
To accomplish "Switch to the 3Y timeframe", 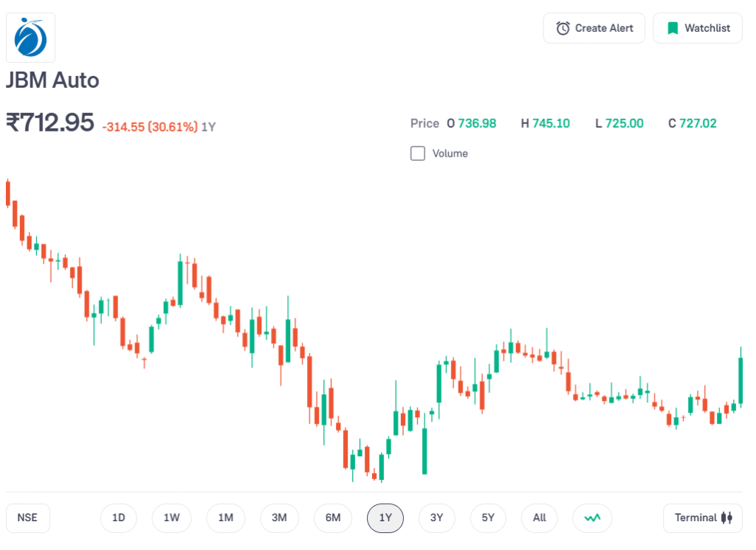I will [x=436, y=518].
